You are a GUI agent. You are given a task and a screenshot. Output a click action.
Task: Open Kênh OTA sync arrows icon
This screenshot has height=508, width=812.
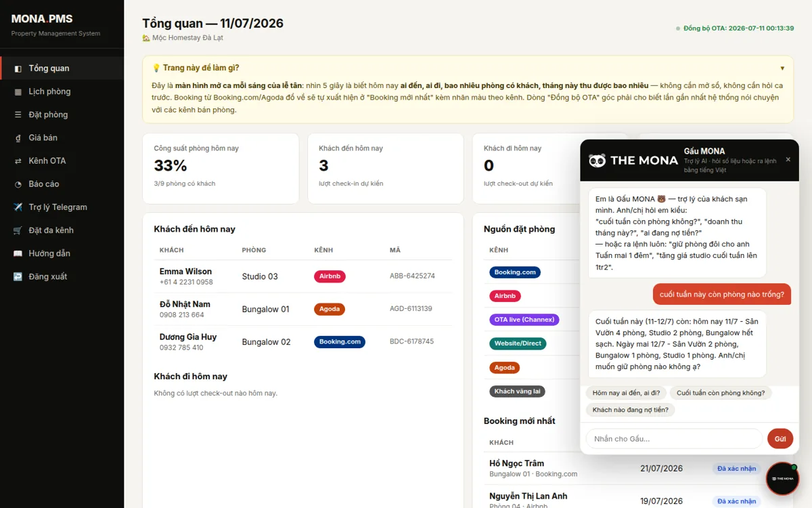(x=18, y=161)
